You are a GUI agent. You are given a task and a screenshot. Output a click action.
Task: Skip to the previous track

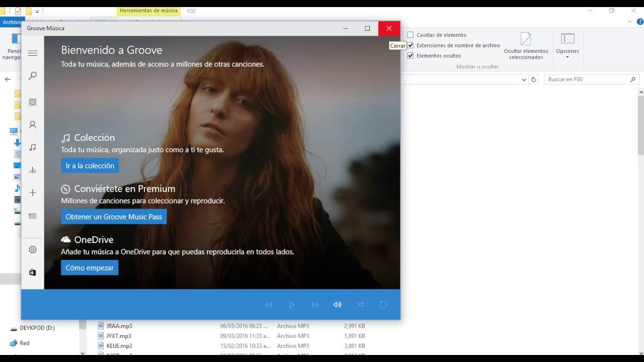tap(270, 305)
